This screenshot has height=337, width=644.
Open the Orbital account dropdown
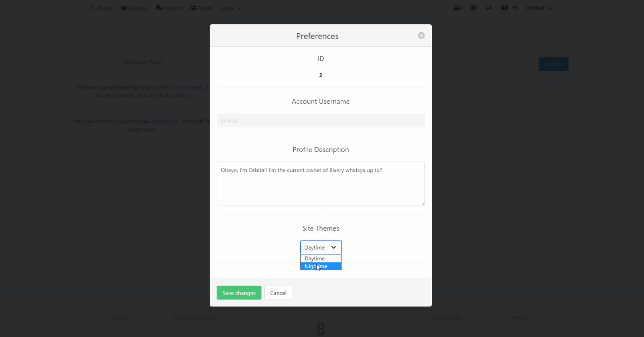539,8
